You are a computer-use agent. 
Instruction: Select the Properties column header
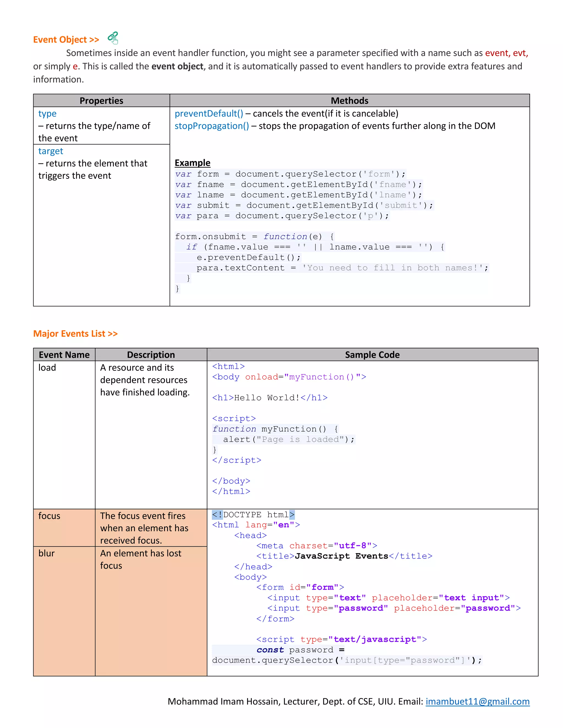click(x=101, y=101)
